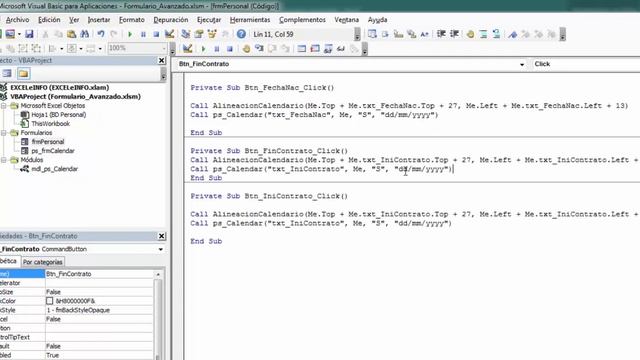This screenshot has height=360, width=640.
Task: Open the Edición menu
Action: click(x=49, y=20)
